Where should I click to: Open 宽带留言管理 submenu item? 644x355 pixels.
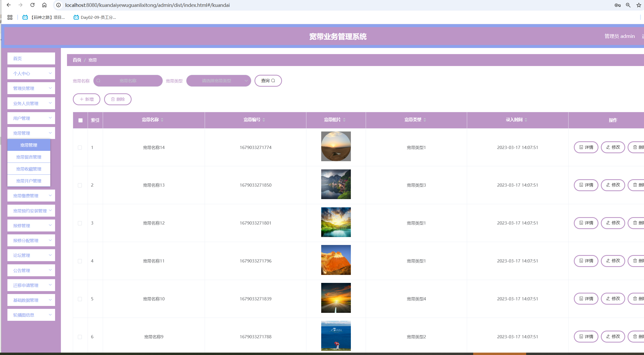29,157
